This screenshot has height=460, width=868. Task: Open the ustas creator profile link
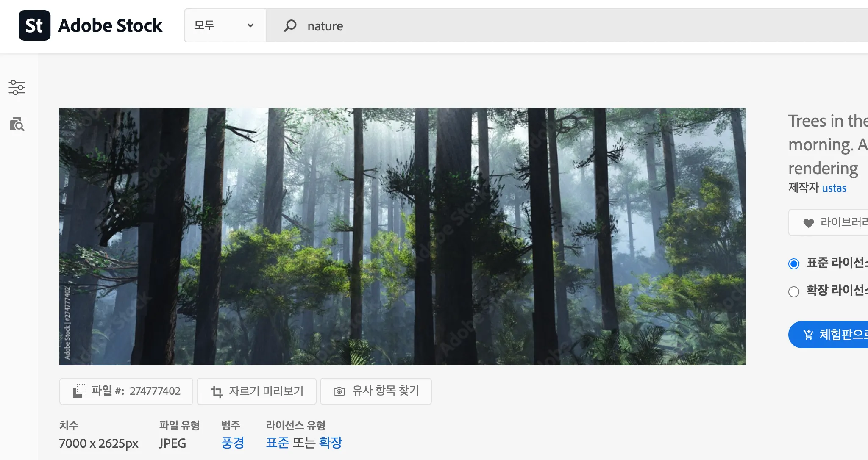[x=834, y=188]
